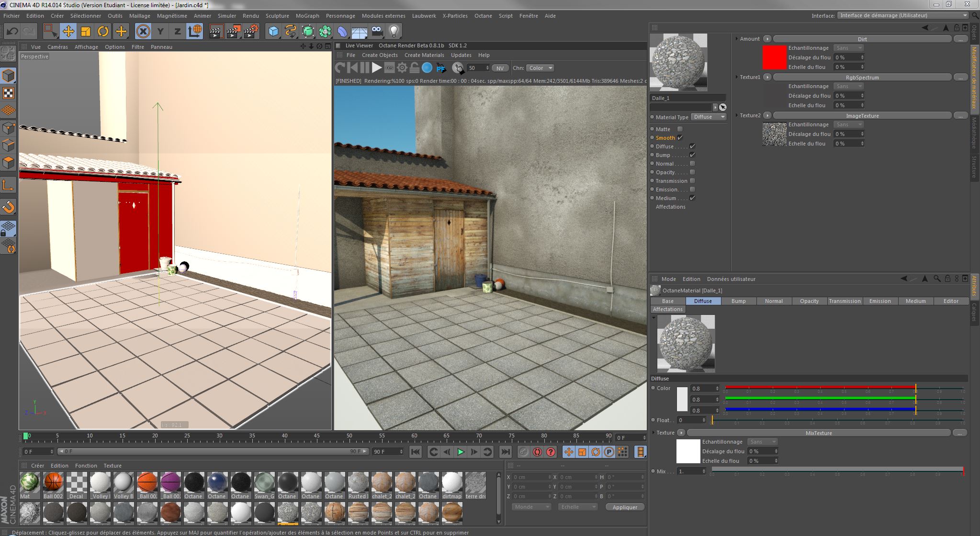Enable the Opacity channel checkbox

pyautogui.click(x=692, y=172)
